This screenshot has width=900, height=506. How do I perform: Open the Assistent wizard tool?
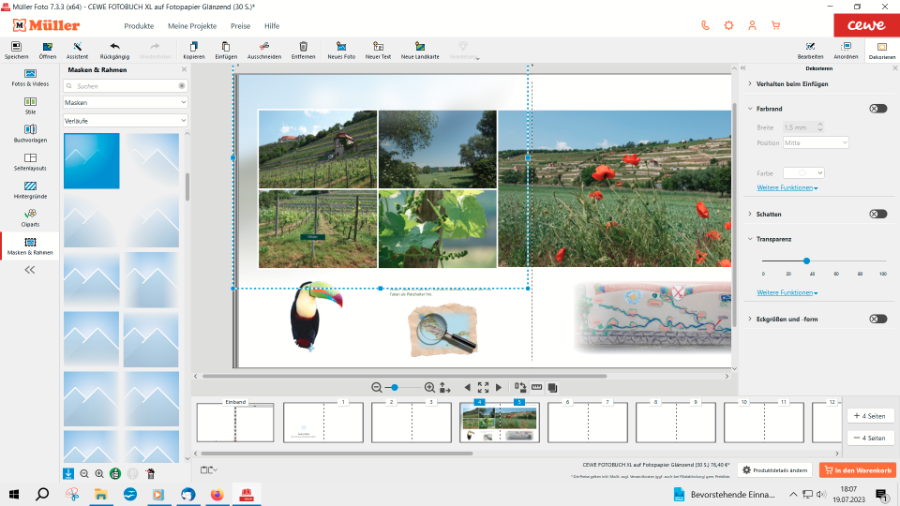(77, 47)
